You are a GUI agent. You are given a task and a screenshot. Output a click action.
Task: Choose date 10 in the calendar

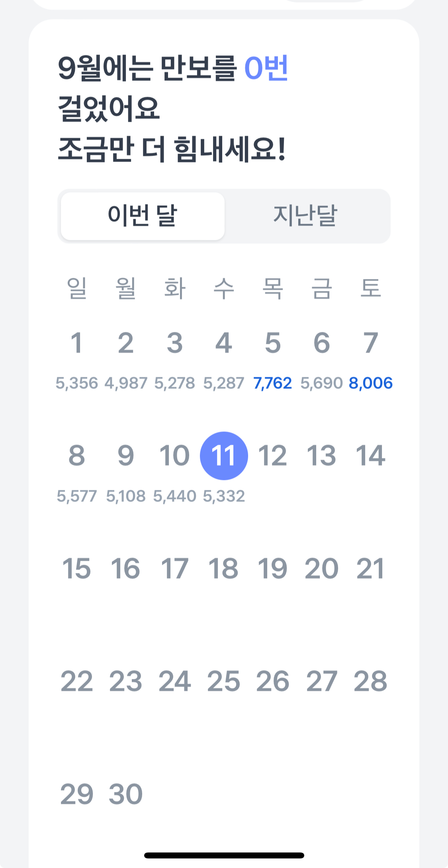coord(174,456)
